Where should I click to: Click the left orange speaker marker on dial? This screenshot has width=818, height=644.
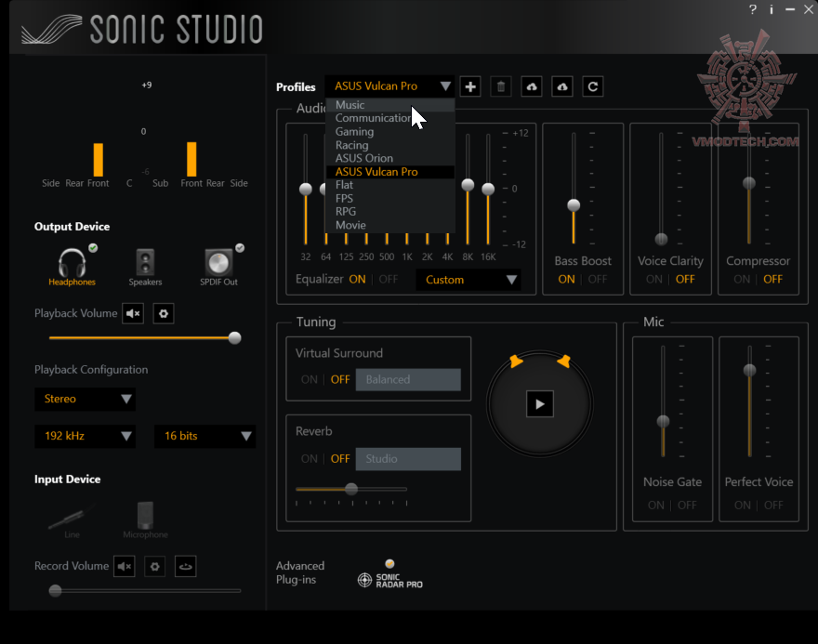pyautogui.click(x=515, y=361)
